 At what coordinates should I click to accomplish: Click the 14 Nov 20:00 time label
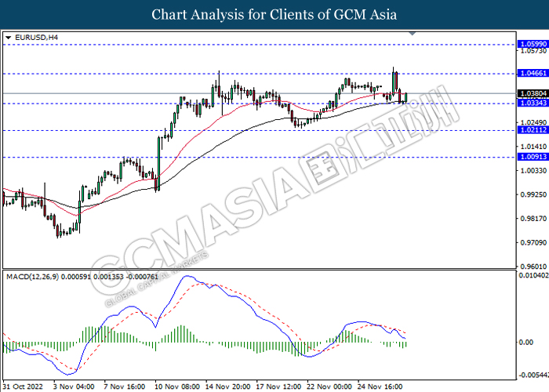click(x=228, y=387)
